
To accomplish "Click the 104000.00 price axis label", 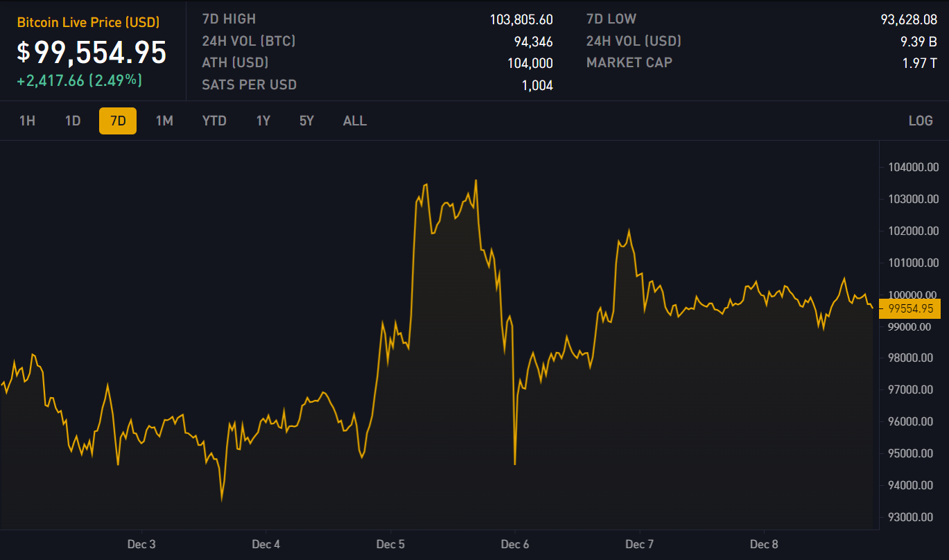I will tap(913, 167).
